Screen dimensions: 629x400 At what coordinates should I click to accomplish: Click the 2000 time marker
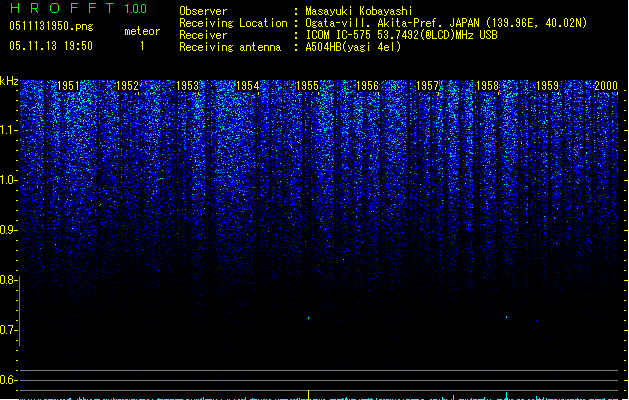point(606,86)
